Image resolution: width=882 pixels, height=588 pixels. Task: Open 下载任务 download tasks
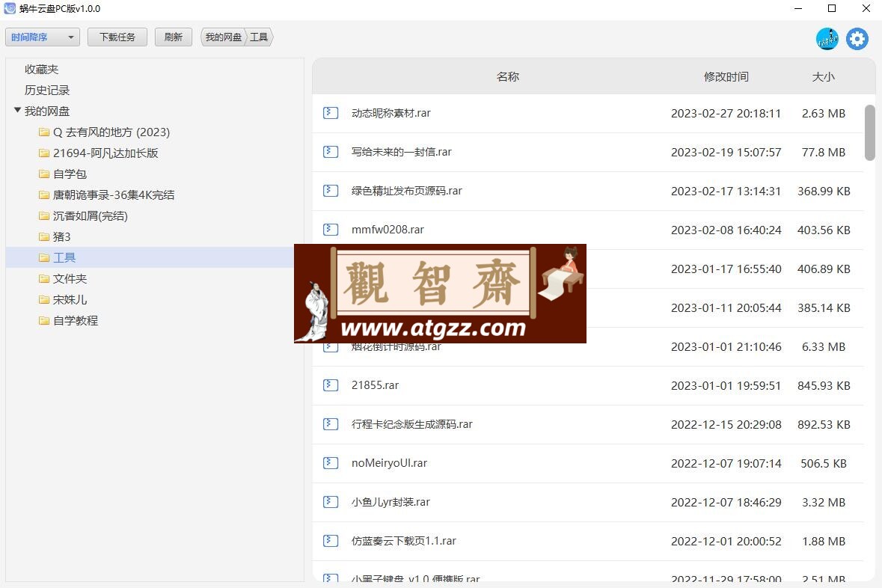(117, 37)
